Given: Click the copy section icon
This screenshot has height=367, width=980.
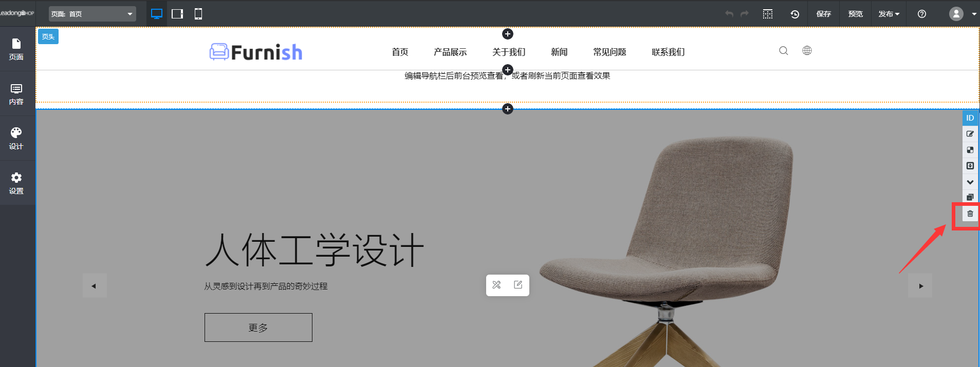Looking at the screenshot, I should coord(970,197).
